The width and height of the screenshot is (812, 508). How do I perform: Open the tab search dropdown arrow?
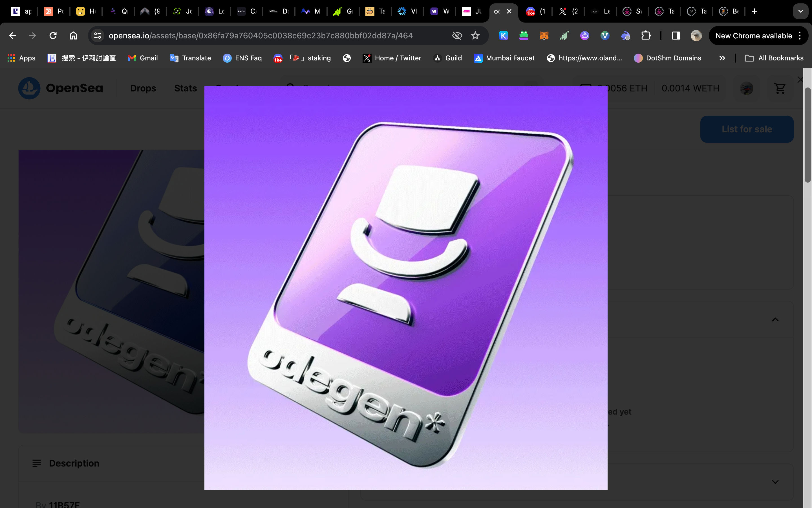click(x=801, y=11)
